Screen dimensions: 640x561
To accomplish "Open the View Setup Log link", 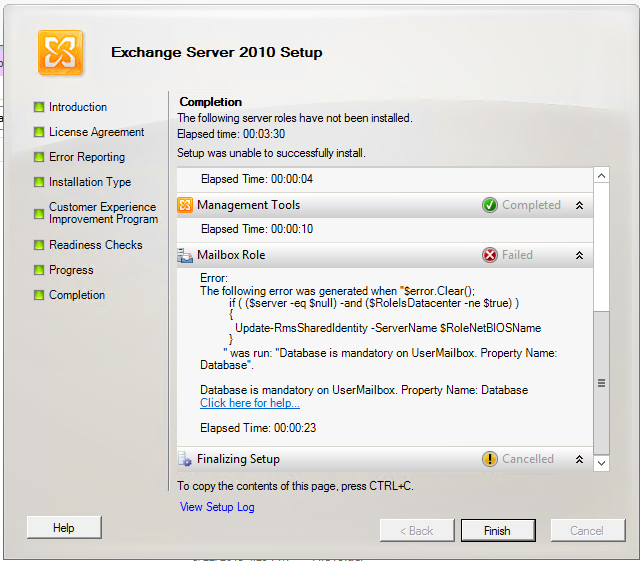I will tap(217, 507).
